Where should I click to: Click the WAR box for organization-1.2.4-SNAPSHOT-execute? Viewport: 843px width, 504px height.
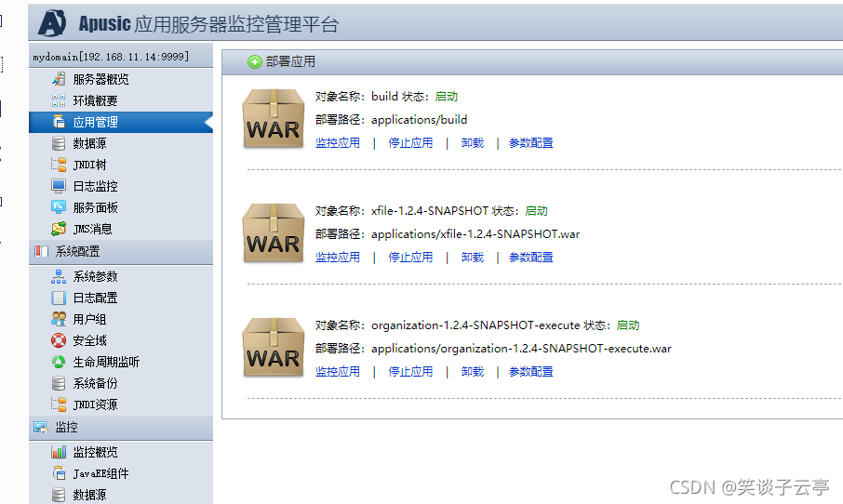(x=274, y=348)
